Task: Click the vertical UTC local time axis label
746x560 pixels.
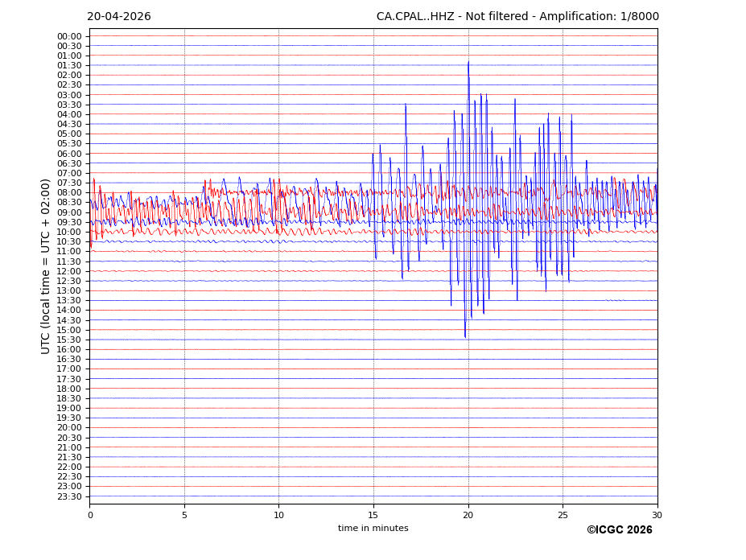Action: (x=46, y=266)
